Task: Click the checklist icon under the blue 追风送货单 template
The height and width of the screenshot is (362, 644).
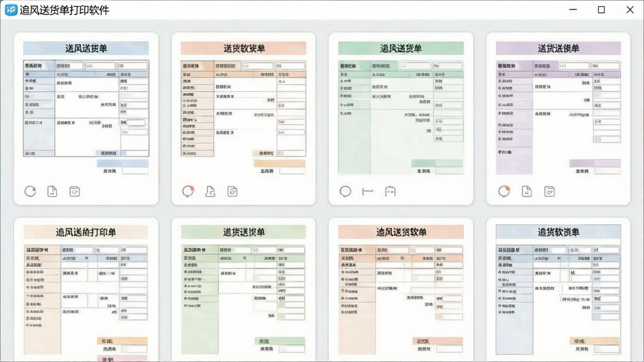Action: [x=74, y=191]
